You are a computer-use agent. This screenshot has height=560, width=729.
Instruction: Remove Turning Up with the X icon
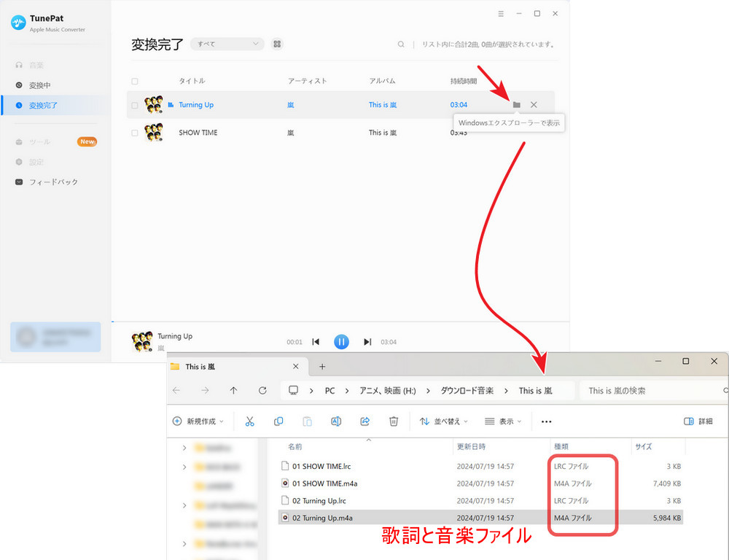pyautogui.click(x=534, y=105)
